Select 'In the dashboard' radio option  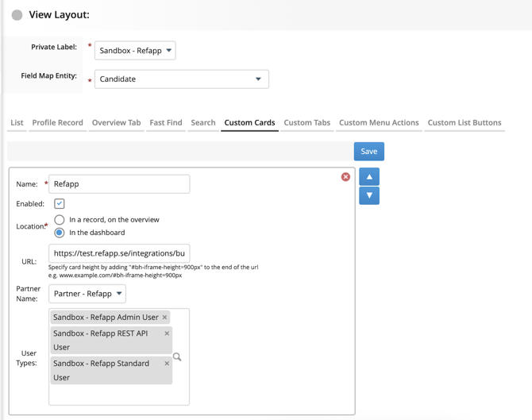coord(60,233)
